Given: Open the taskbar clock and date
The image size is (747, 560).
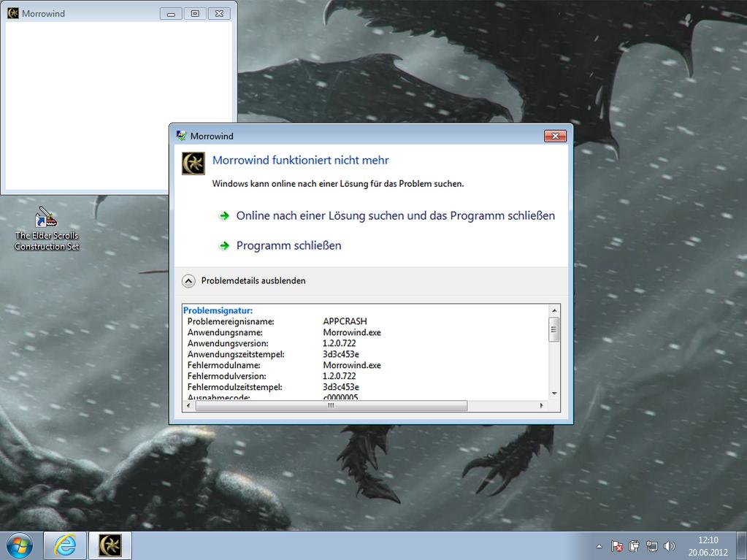Looking at the screenshot, I should tap(708, 545).
